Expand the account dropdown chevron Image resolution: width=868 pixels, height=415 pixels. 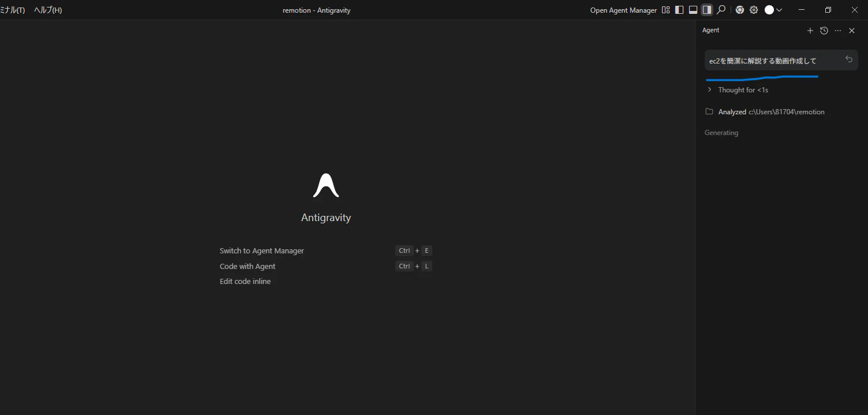(x=779, y=10)
